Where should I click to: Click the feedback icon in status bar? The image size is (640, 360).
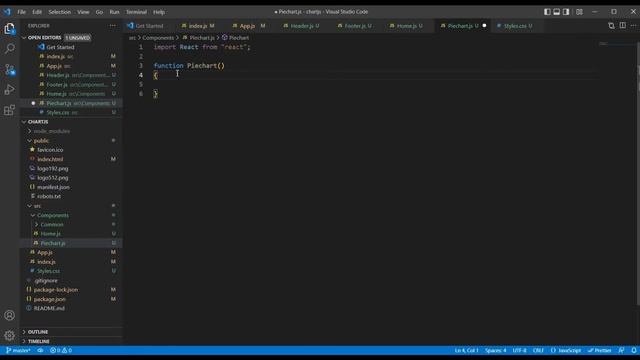(621, 350)
